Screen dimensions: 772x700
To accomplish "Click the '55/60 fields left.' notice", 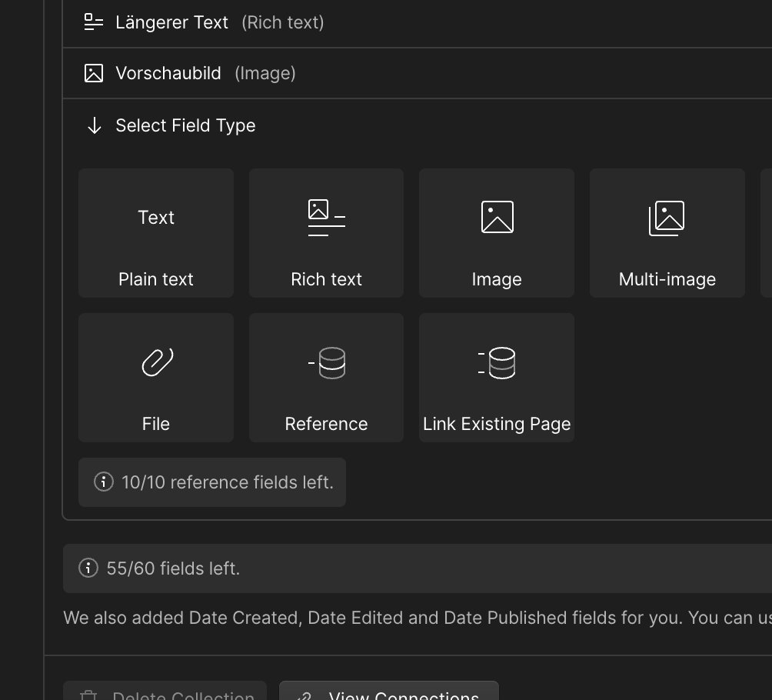I will tap(417, 568).
